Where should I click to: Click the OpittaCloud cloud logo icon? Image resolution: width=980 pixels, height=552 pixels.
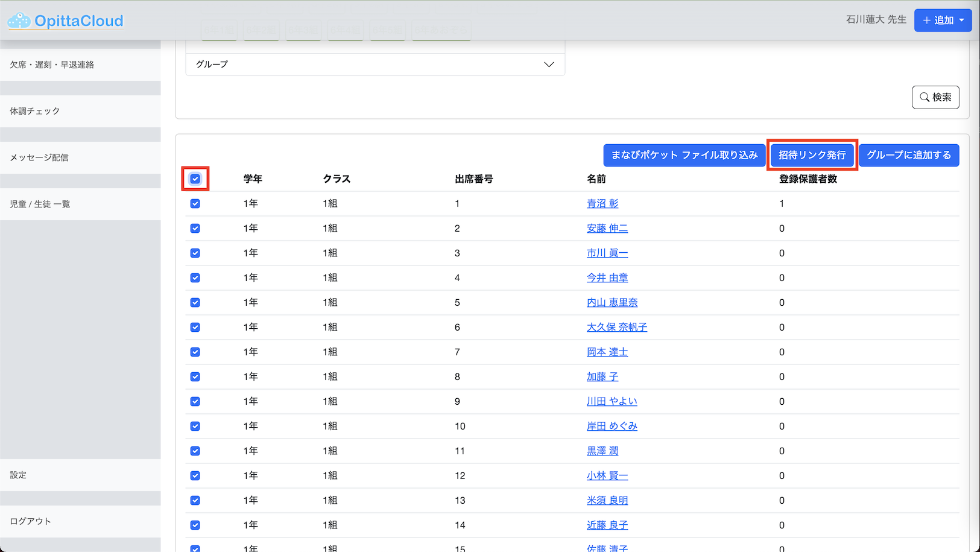click(x=19, y=21)
